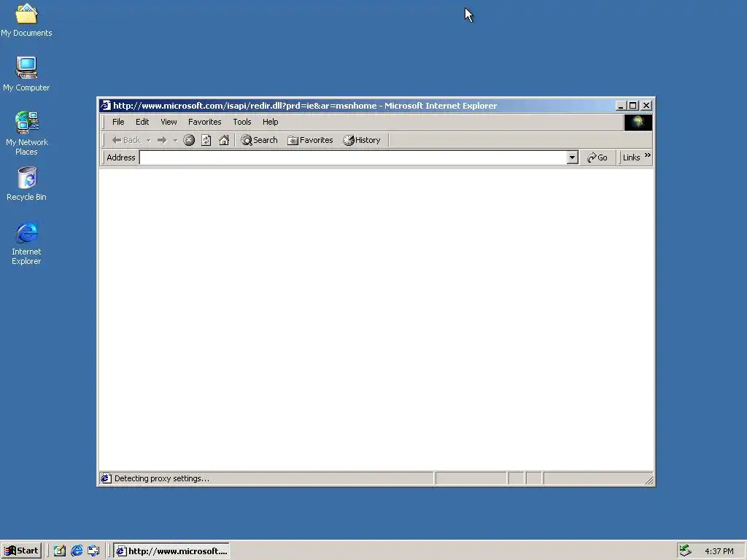Click Show Desktop quick launch icon

(60, 551)
